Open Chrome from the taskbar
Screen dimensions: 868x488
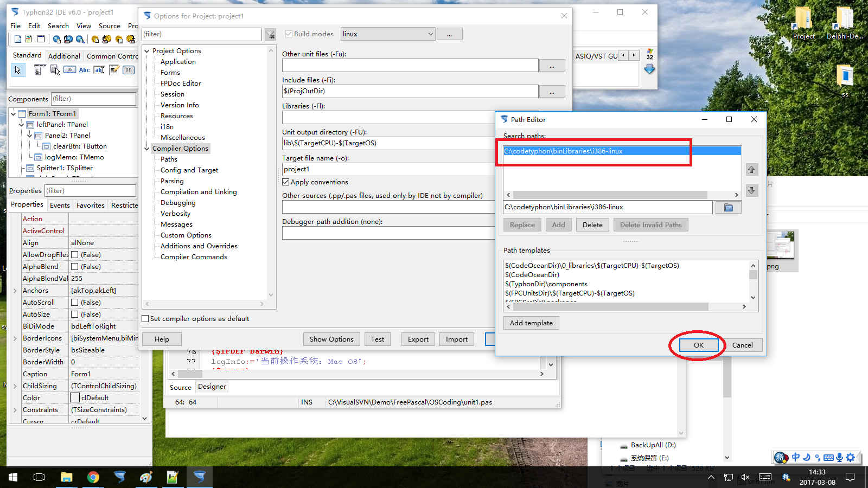point(93,477)
